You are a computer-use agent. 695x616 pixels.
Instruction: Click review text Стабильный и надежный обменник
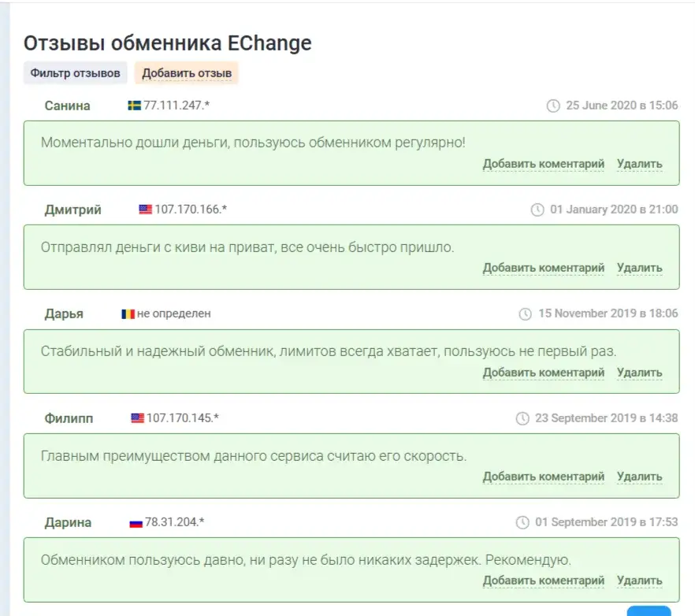329,351
